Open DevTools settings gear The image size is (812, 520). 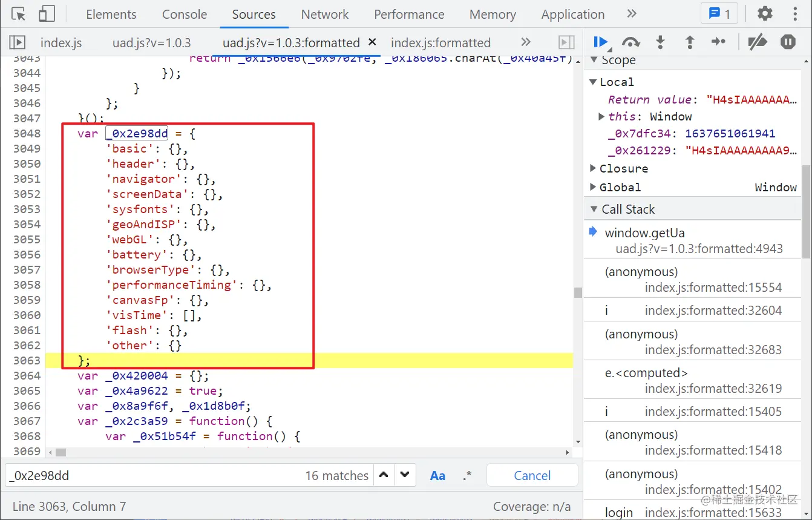click(765, 14)
